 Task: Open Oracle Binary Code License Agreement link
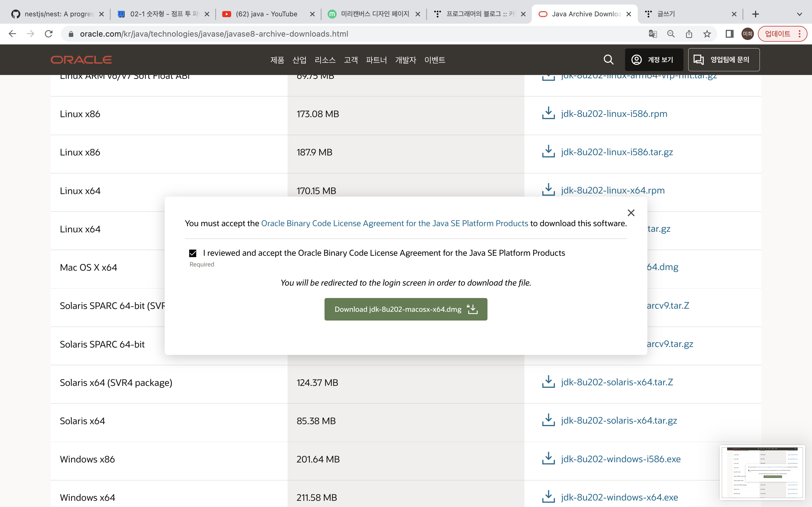(395, 223)
